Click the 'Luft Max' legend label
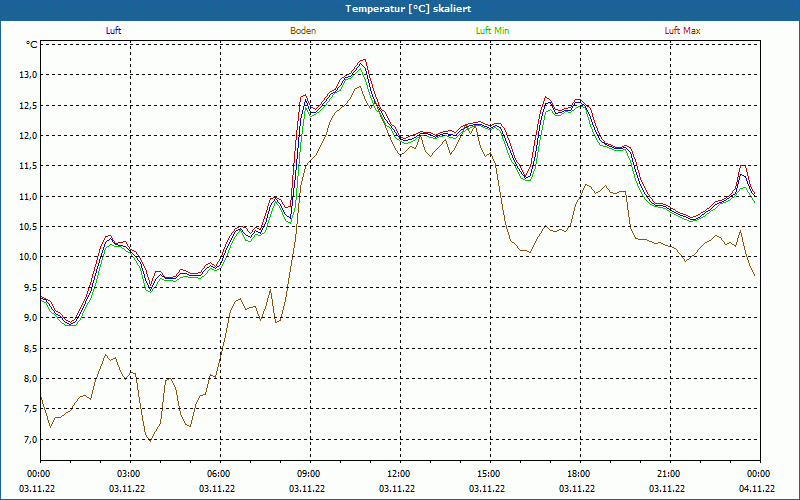800x500 pixels. [x=682, y=31]
